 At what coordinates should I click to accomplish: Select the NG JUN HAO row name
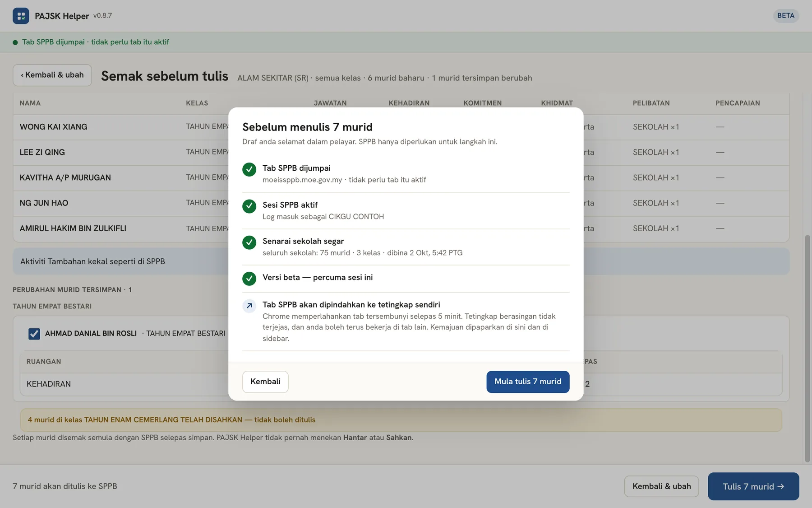click(44, 203)
